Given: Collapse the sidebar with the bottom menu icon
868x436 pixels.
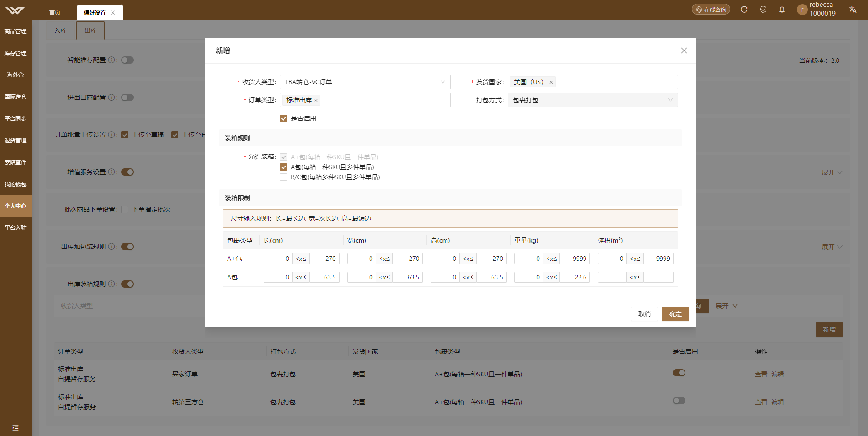Looking at the screenshot, I should (15, 428).
